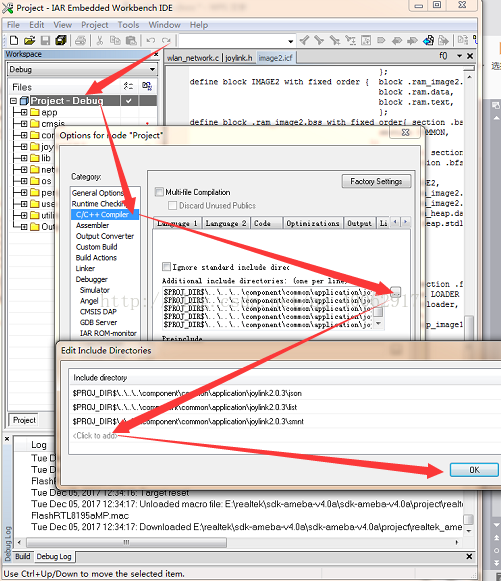Select the C/C++ Compiler category
This screenshot has height=581, width=501.
coord(102,215)
